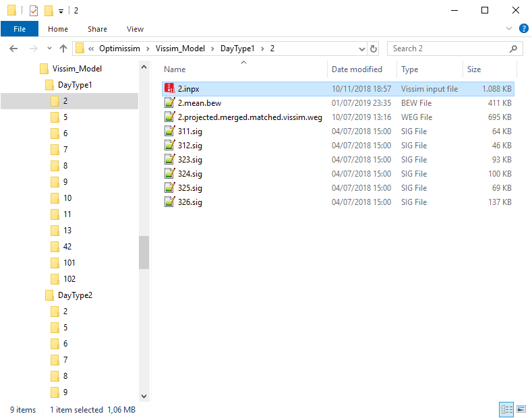Open the File menu
The width and height of the screenshot is (532, 418).
pyautogui.click(x=20, y=29)
